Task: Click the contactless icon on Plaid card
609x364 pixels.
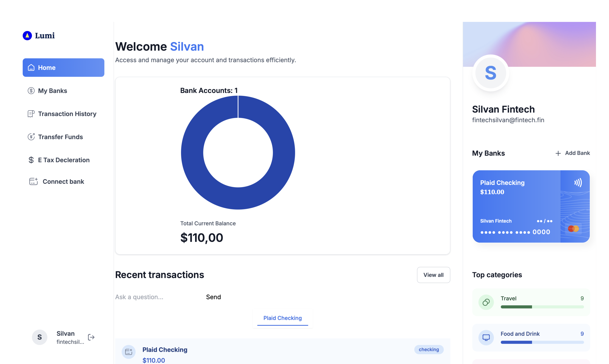Action: 578,182
